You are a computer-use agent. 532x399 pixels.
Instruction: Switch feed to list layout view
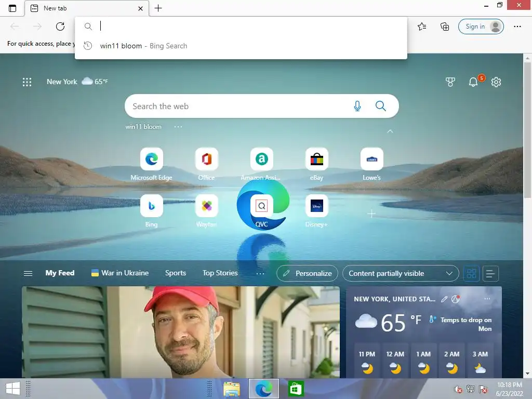pyautogui.click(x=490, y=273)
